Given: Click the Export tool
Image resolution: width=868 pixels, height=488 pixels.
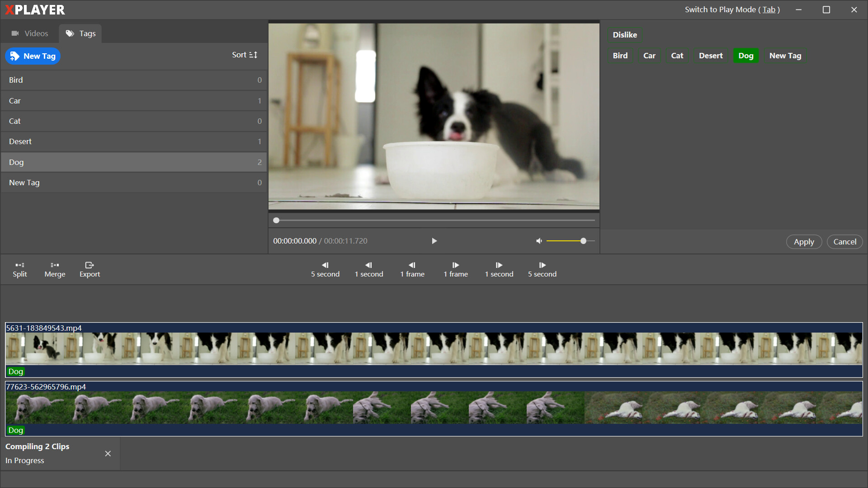Looking at the screenshot, I should 90,270.
